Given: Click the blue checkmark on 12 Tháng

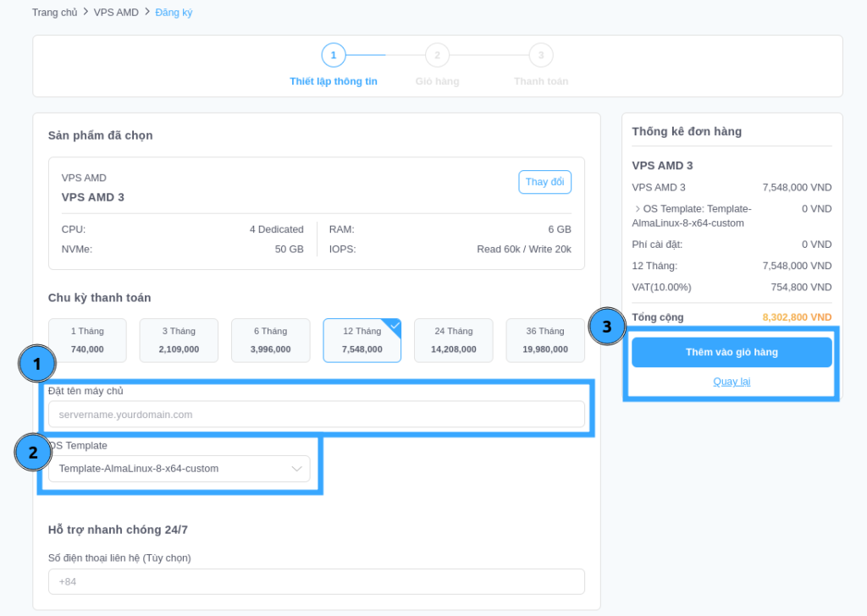Looking at the screenshot, I should [x=394, y=325].
